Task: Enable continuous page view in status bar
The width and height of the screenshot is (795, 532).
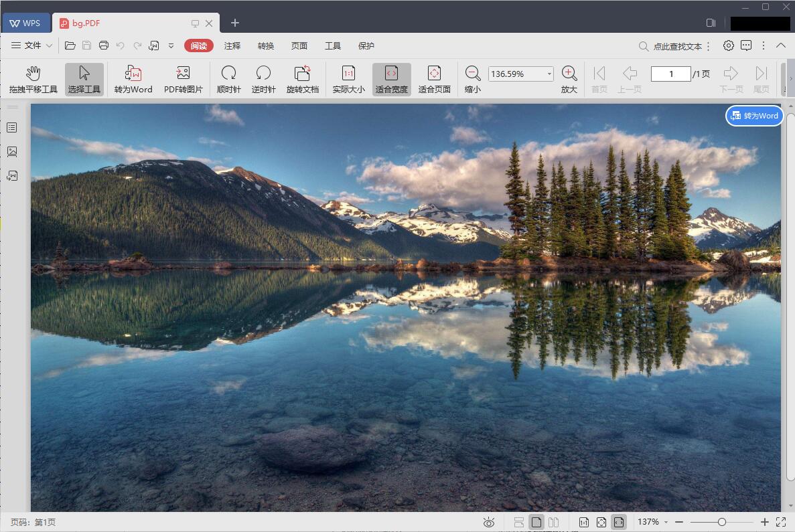Action: (x=519, y=522)
